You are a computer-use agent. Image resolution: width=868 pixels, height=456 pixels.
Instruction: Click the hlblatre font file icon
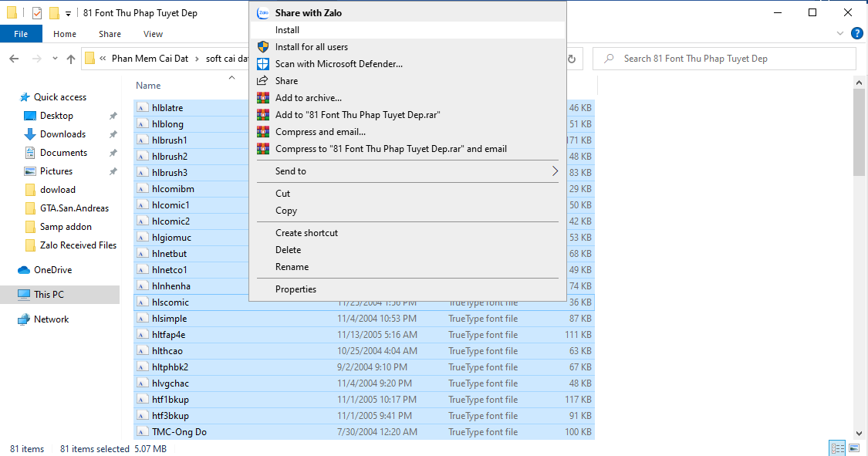tap(142, 108)
